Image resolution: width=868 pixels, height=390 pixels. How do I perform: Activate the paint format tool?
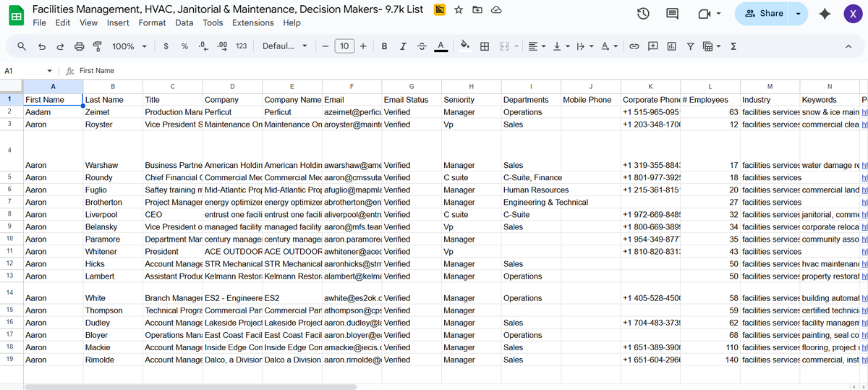[x=97, y=46]
